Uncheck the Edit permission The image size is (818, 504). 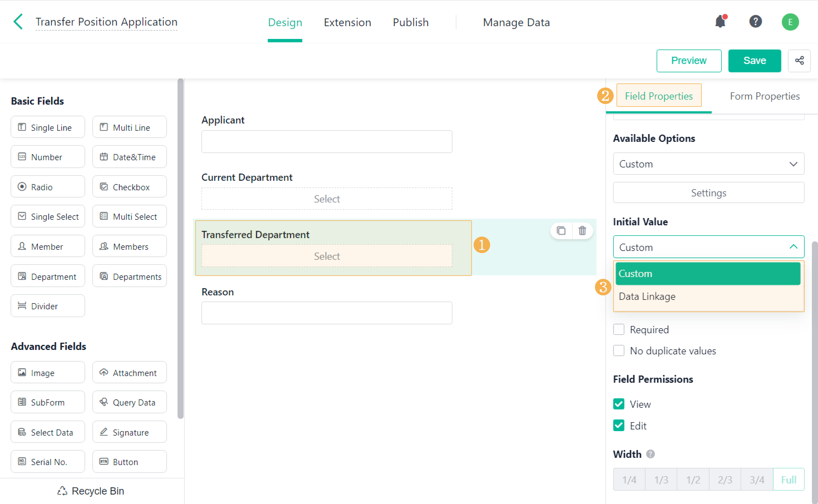(619, 426)
